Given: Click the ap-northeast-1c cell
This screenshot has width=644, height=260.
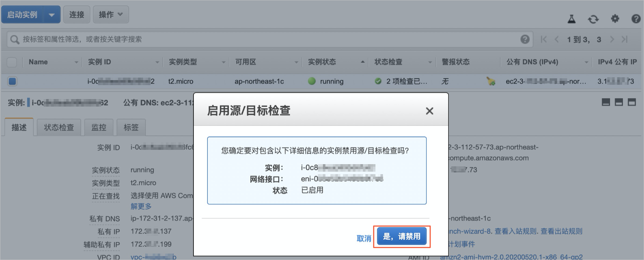Looking at the screenshot, I should pos(259,82).
